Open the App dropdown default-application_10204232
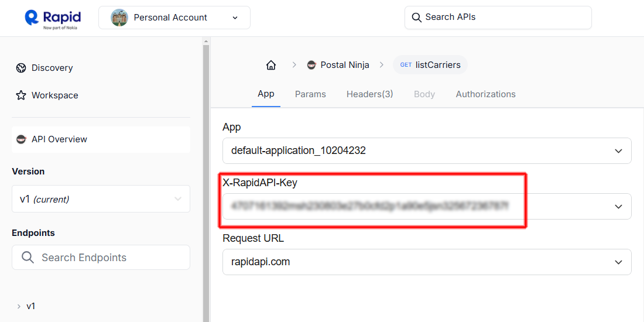Screen dimensions: 644x322 coord(427,150)
